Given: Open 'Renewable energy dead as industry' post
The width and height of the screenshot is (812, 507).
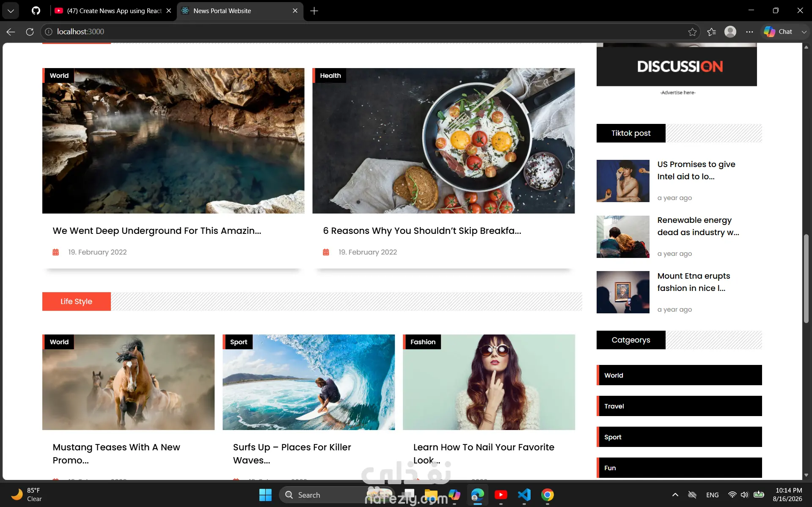Looking at the screenshot, I should coord(698,226).
